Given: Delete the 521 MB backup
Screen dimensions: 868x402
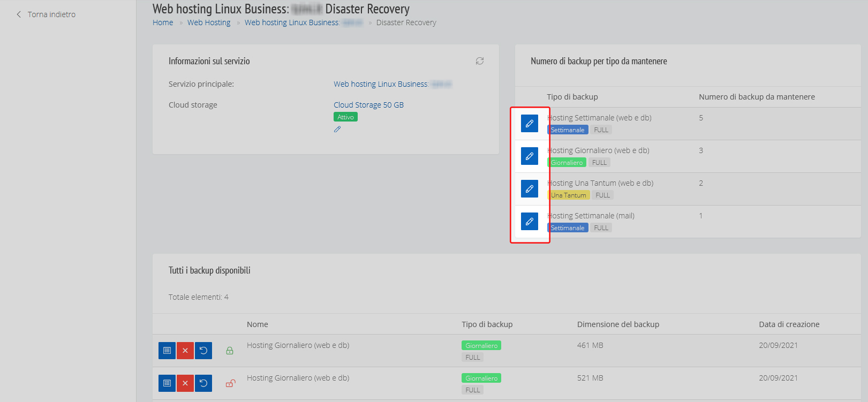Looking at the screenshot, I should pyautogui.click(x=185, y=383).
